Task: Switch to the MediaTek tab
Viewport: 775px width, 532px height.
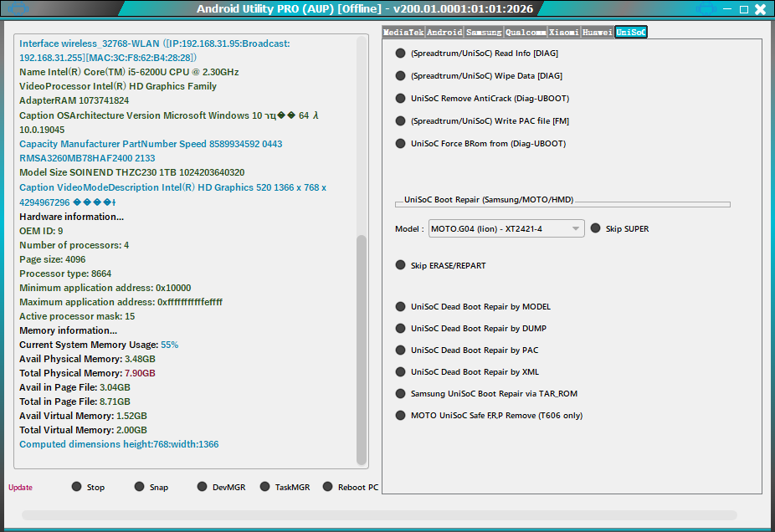Action: [403, 32]
